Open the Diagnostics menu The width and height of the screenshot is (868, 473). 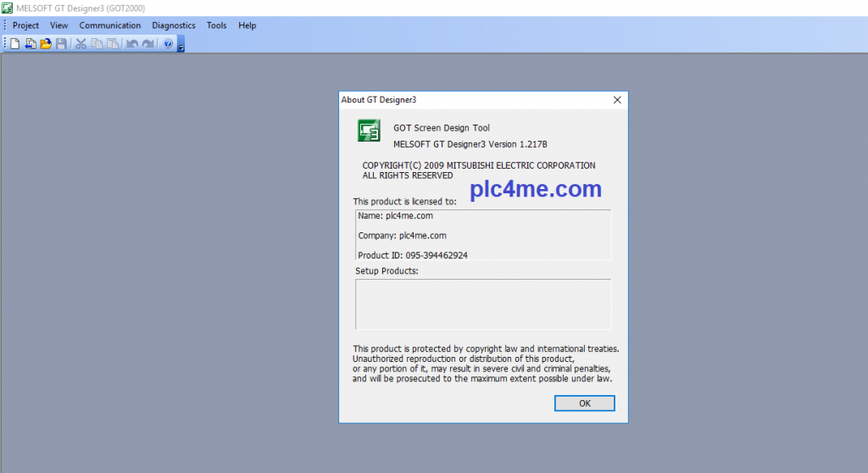[x=173, y=25]
